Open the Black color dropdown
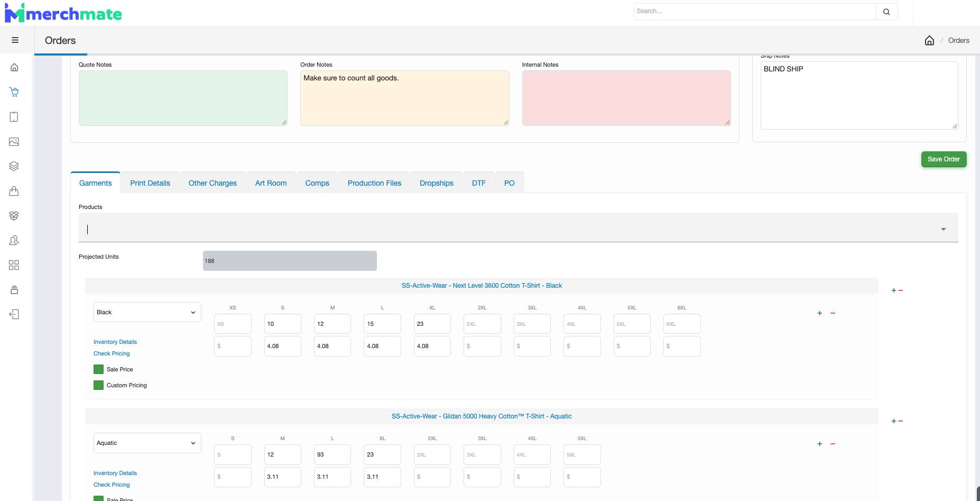 [147, 312]
